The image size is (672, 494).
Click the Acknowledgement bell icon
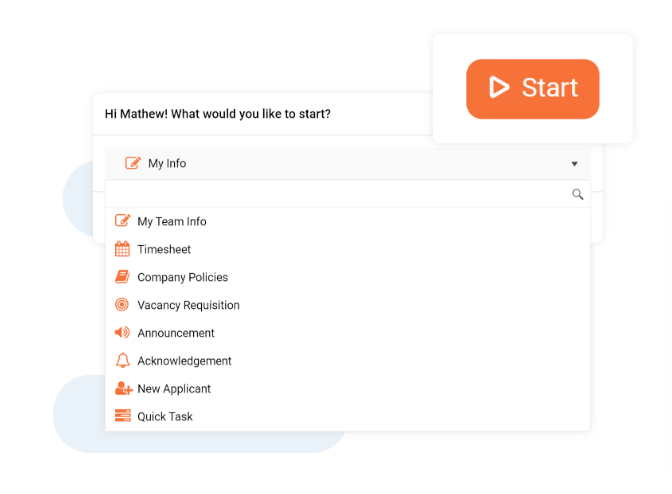tap(123, 360)
